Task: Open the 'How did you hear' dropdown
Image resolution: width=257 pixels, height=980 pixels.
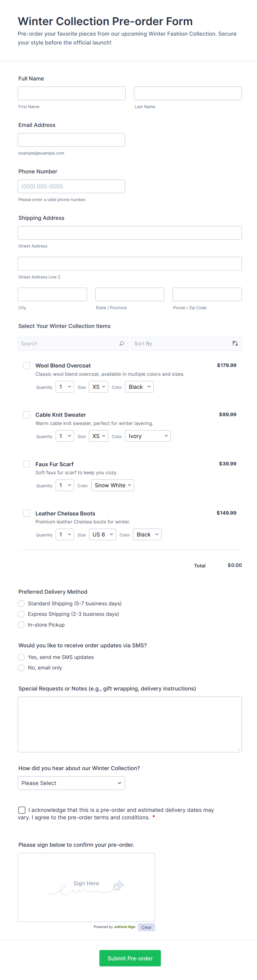Action: [x=71, y=783]
